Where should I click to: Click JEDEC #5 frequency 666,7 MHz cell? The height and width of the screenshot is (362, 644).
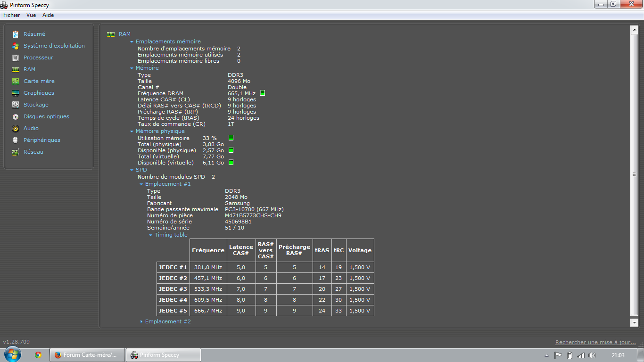point(208,311)
